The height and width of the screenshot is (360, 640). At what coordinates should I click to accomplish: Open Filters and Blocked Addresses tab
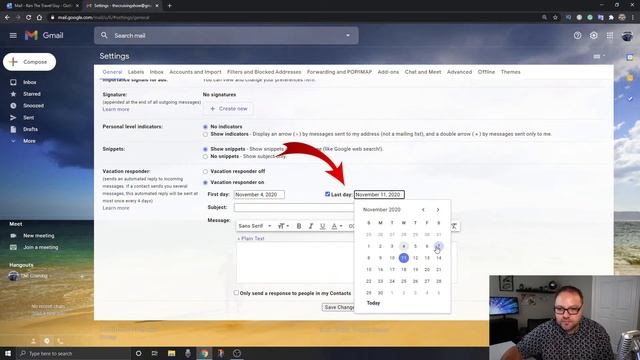[264, 72]
